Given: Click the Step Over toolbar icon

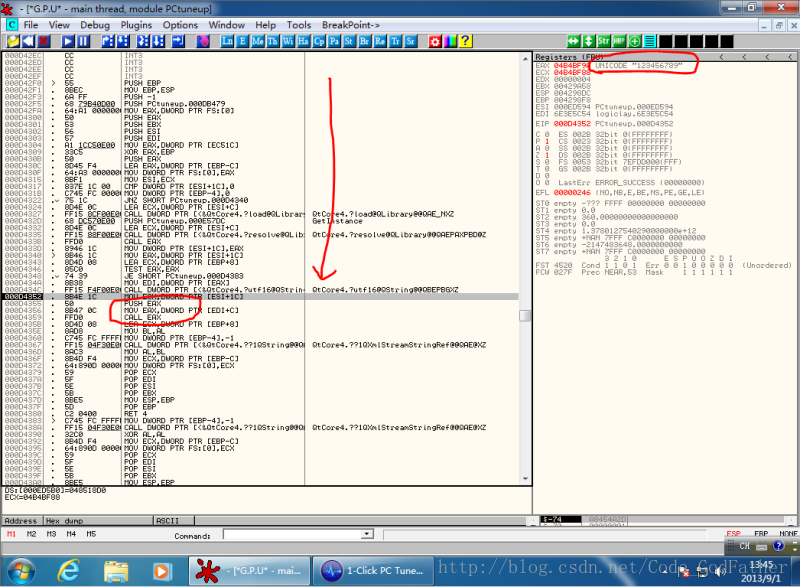Looking at the screenshot, I should pos(123,41).
